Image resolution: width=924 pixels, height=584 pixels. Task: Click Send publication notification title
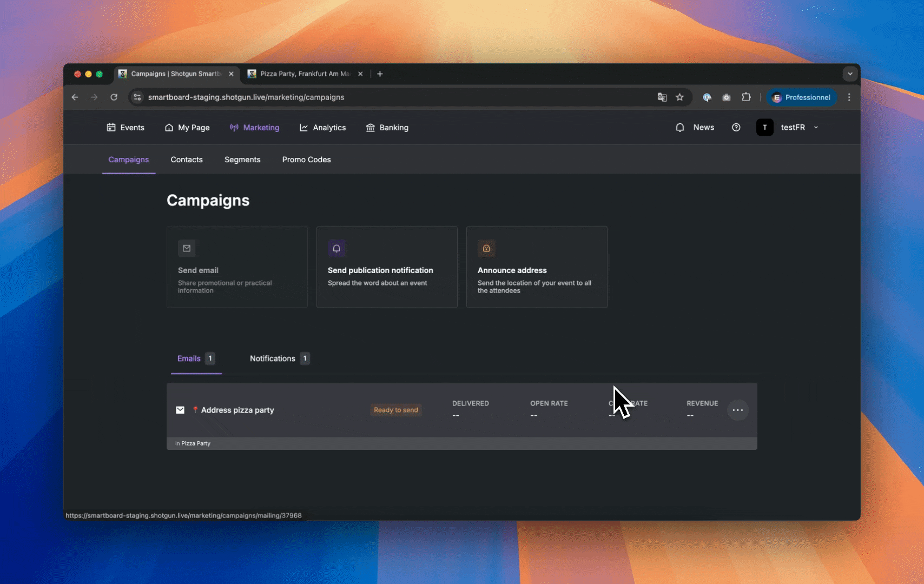coord(380,270)
